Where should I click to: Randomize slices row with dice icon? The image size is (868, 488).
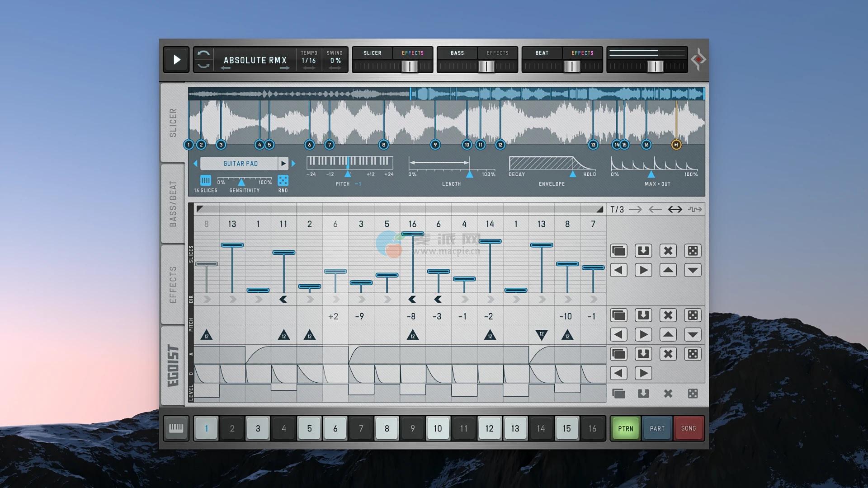click(692, 251)
